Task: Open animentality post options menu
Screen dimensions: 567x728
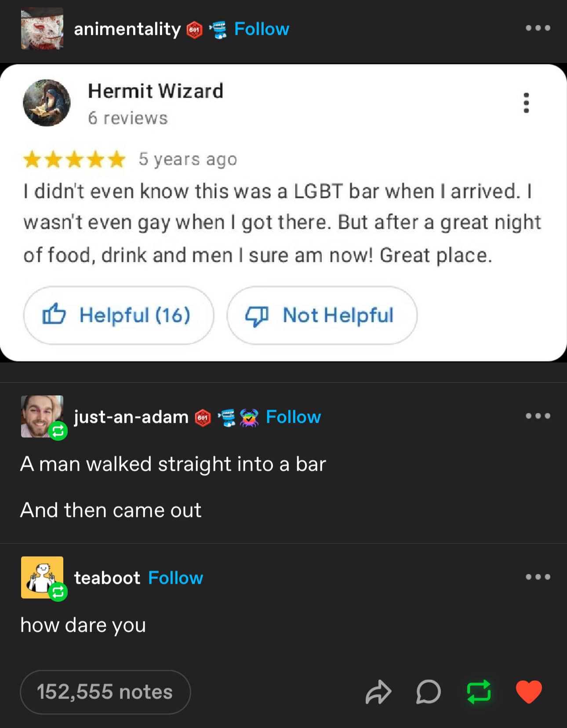Action: click(538, 28)
